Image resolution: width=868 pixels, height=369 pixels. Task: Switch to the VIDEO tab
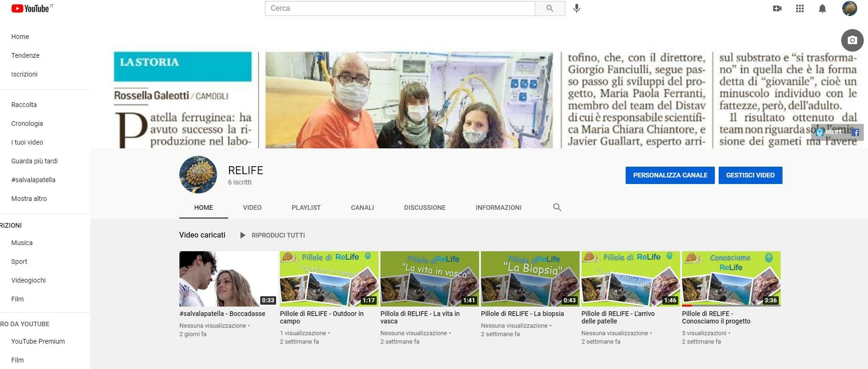pos(252,208)
